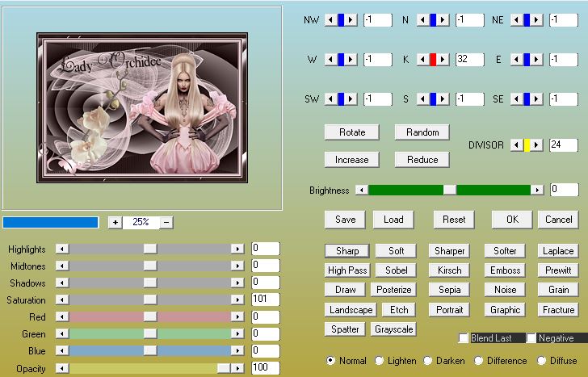Decrease the K kernel value arrow

(x=422, y=59)
